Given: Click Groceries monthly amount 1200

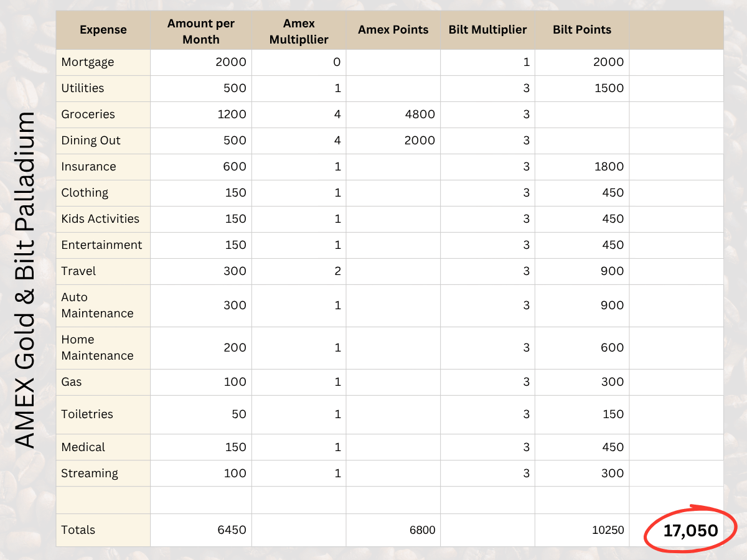Looking at the screenshot, I should [x=232, y=114].
